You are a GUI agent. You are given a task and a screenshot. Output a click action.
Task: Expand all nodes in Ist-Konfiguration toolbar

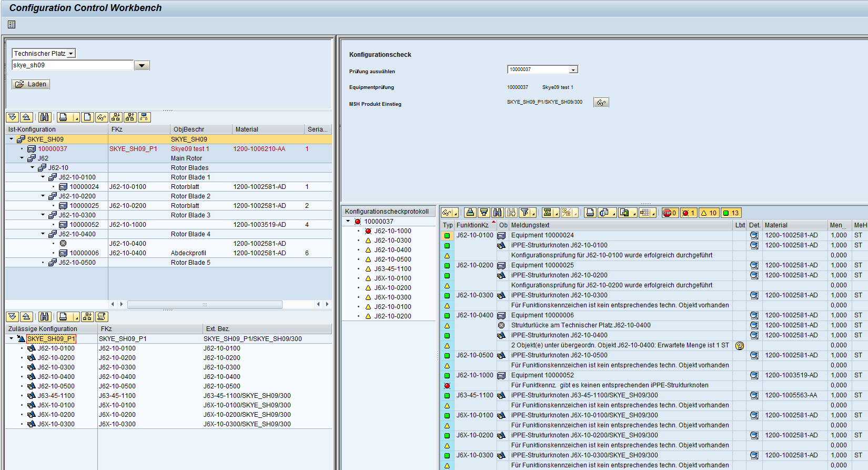[13, 117]
